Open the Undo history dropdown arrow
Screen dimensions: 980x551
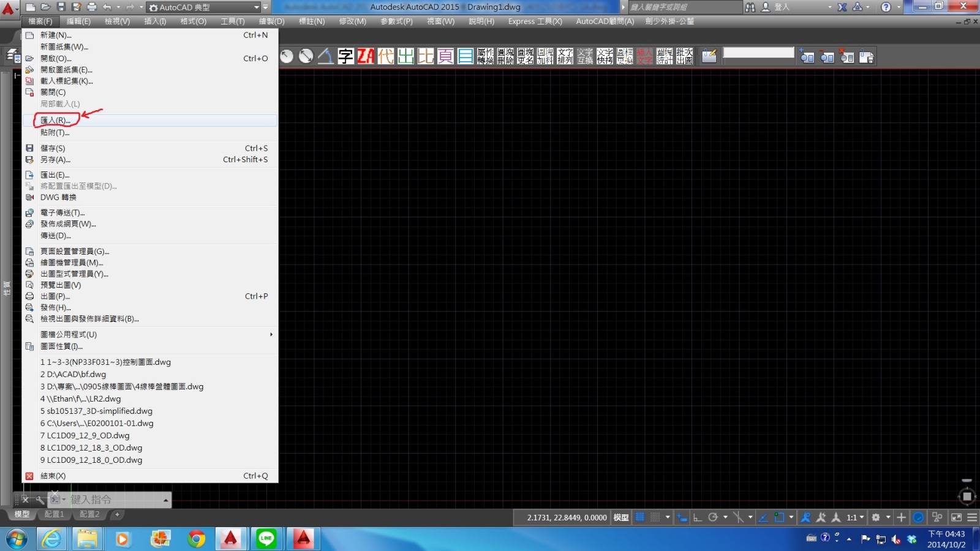coord(118,7)
